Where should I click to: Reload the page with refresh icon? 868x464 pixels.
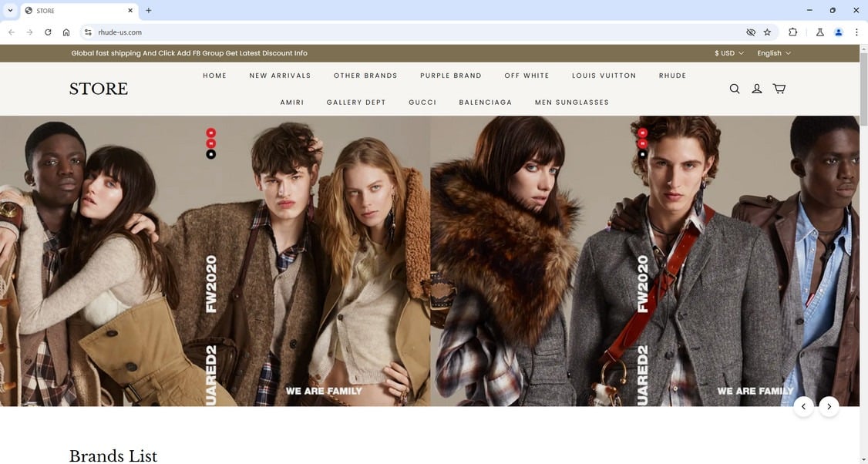48,32
